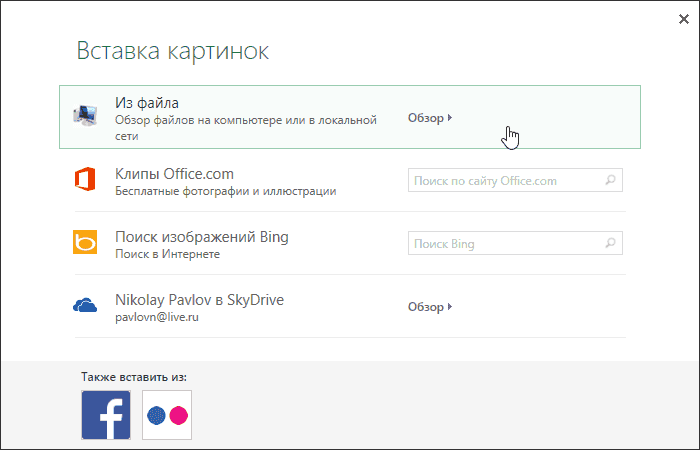This screenshot has width=700, height=450.
Task: Click the orange Office.com logo icon
Action: click(x=84, y=180)
